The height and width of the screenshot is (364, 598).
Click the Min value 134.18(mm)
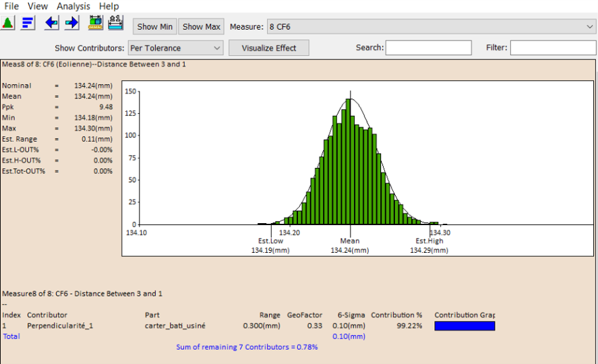(x=94, y=118)
